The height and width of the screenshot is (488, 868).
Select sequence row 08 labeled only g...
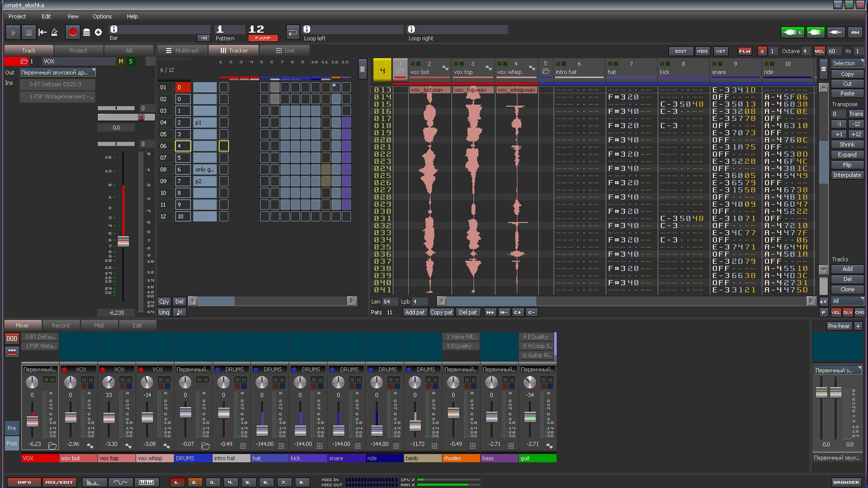point(204,169)
